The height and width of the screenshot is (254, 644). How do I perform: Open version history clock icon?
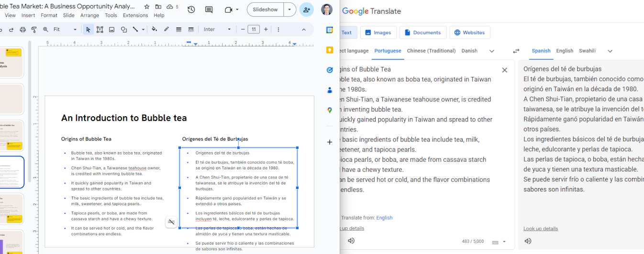point(191,10)
